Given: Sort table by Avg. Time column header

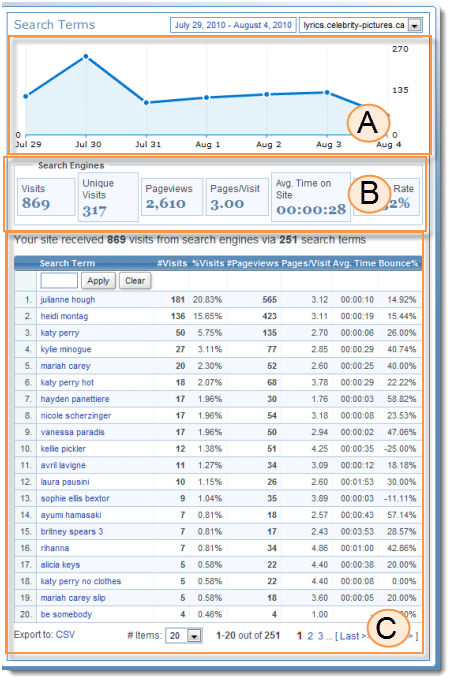Looking at the screenshot, I should tap(355, 263).
